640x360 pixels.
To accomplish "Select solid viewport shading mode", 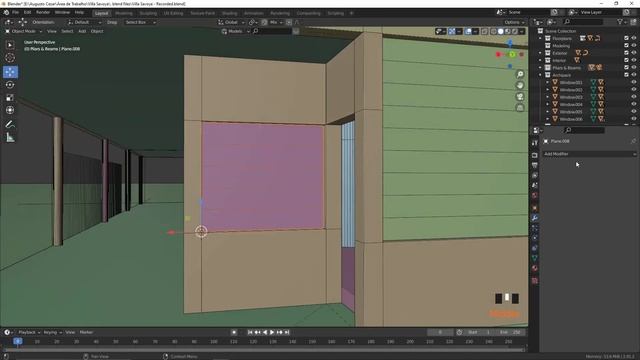I will click(500, 31).
